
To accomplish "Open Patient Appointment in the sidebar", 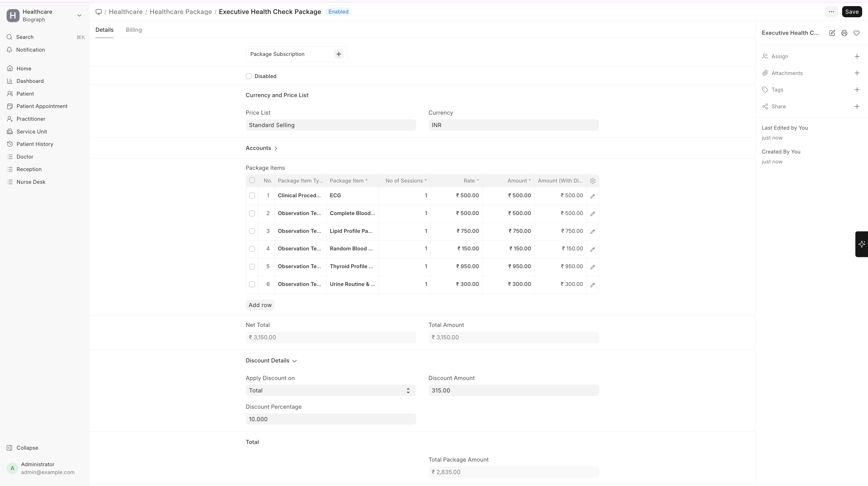I will pos(42,106).
